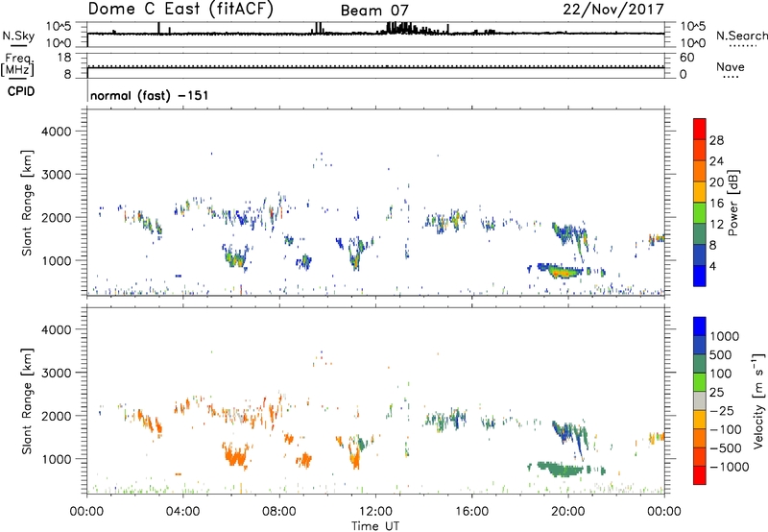Click the strong echo patch near 20:00 in the power panel
Viewport: 768px width, 532px height.
pyautogui.click(x=564, y=271)
